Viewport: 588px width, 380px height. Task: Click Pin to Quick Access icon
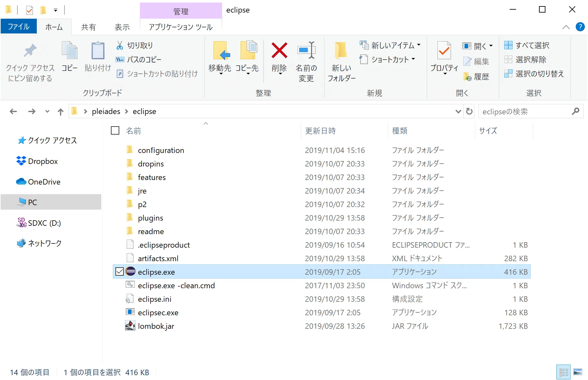click(x=30, y=51)
